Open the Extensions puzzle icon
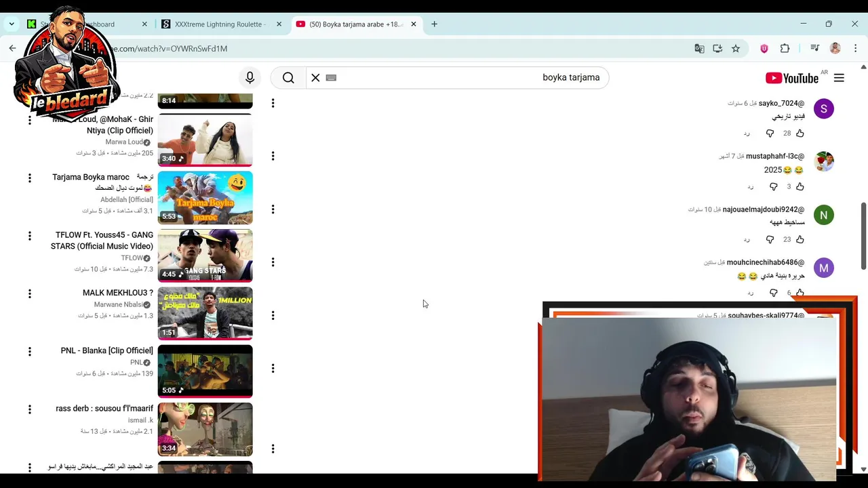The height and width of the screenshot is (488, 868). pos(785,48)
